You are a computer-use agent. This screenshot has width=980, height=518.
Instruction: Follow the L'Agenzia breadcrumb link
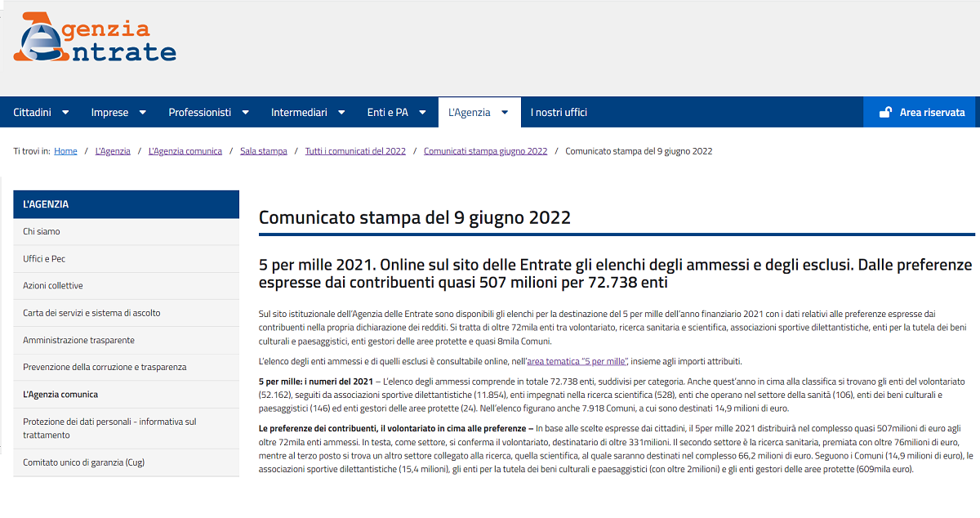(x=113, y=151)
